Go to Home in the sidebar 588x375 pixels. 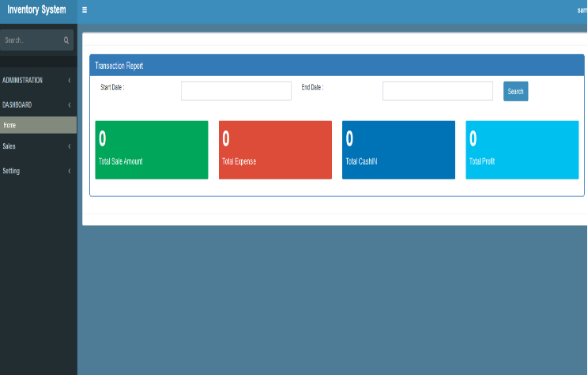pyautogui.click(x=10, y=125)
